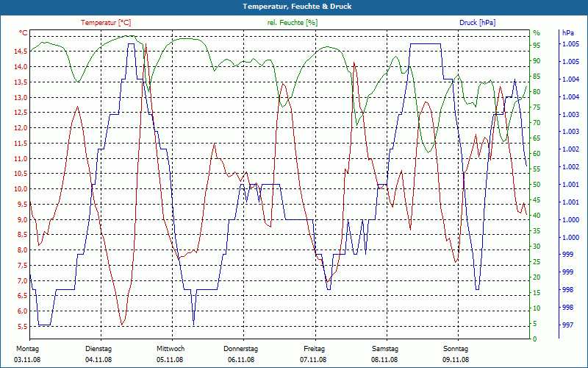Click the green "30" humidity axis value
The width and height of the screenshot is (588, 368).
[537, 247]
